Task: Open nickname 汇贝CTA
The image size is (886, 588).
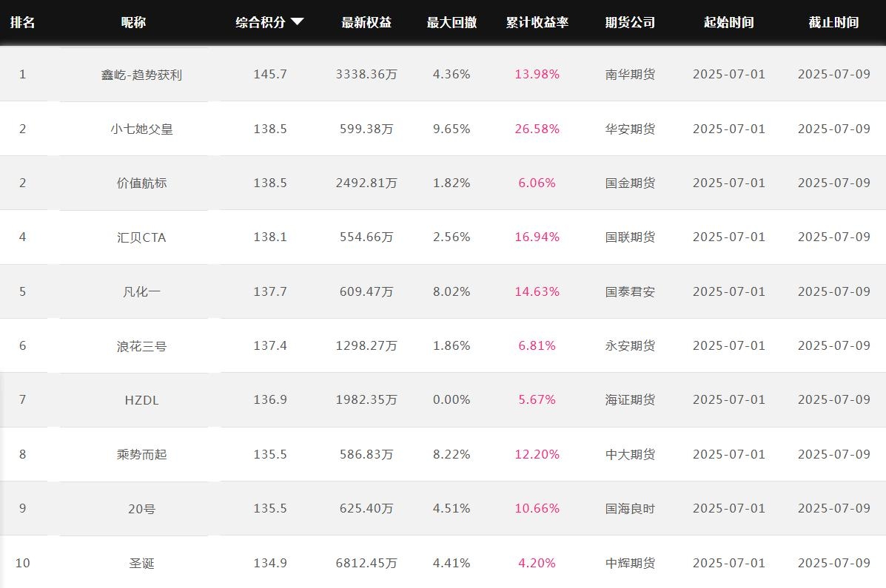Action: click(x=142, y=237)
